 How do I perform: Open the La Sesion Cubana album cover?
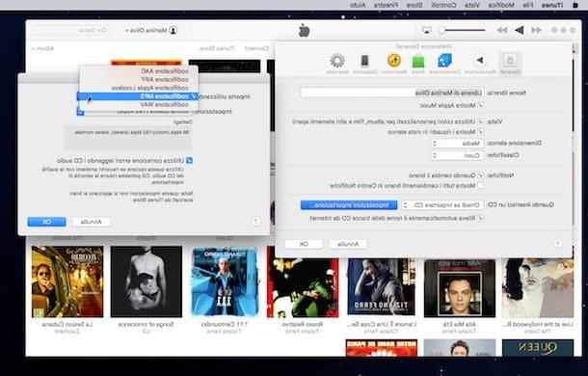tap(67, 282)
